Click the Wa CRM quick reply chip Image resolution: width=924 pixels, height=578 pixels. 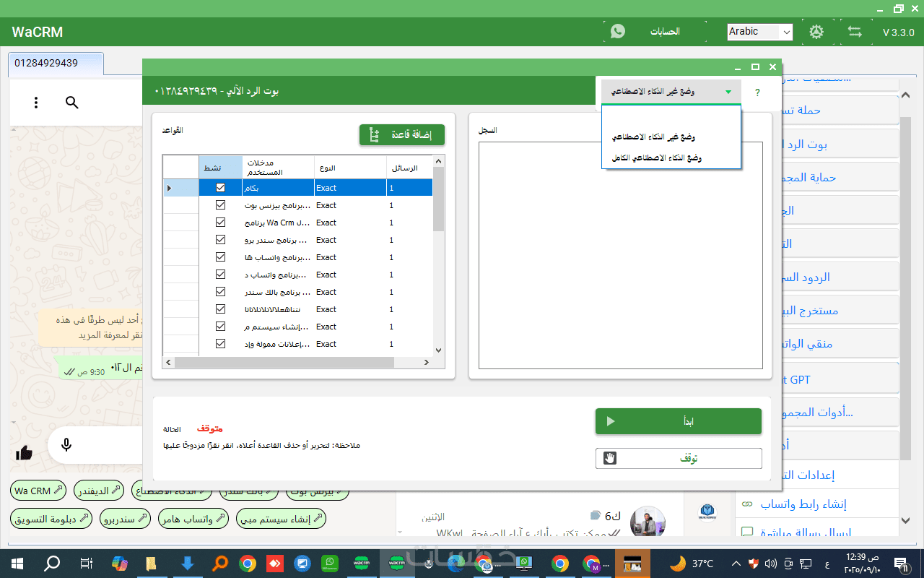pyautogui.click(x=39, y=491)
